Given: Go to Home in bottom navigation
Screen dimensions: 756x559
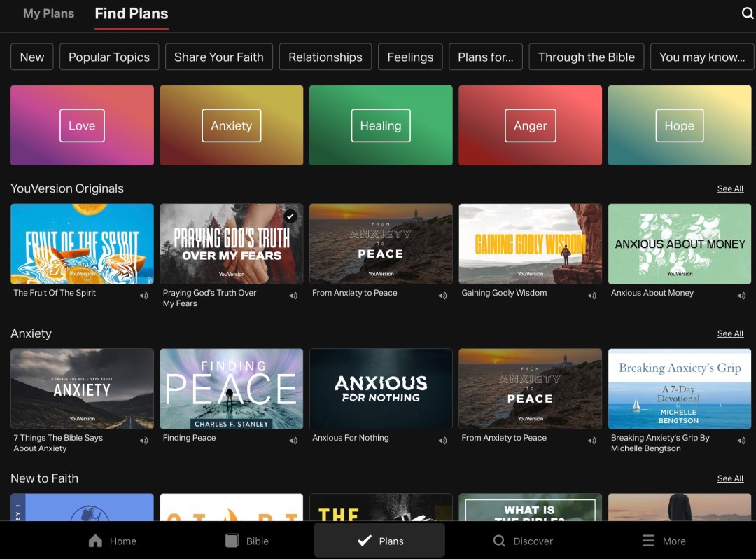Looking at the screenshot, I should pos(113,541).
